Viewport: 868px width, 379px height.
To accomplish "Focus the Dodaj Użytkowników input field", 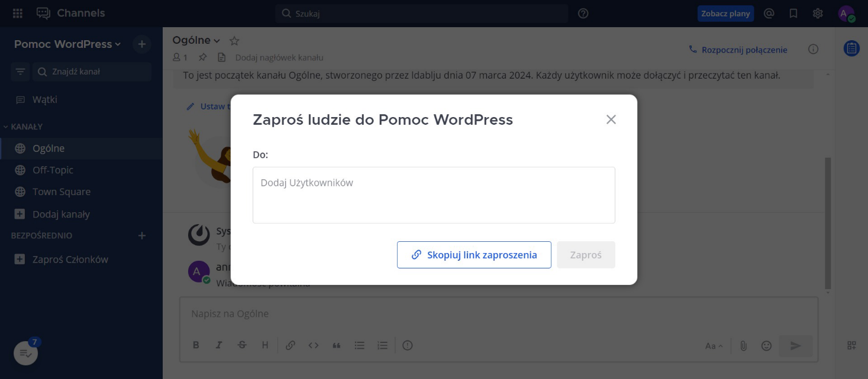I will (x=434, y=195).
